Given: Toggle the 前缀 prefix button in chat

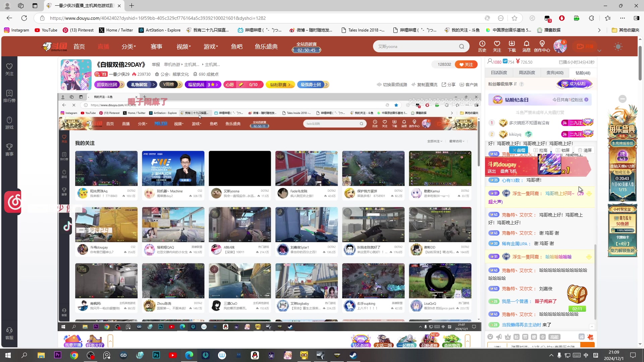Looking at the screenshot, I should click(x=519, y=150).
